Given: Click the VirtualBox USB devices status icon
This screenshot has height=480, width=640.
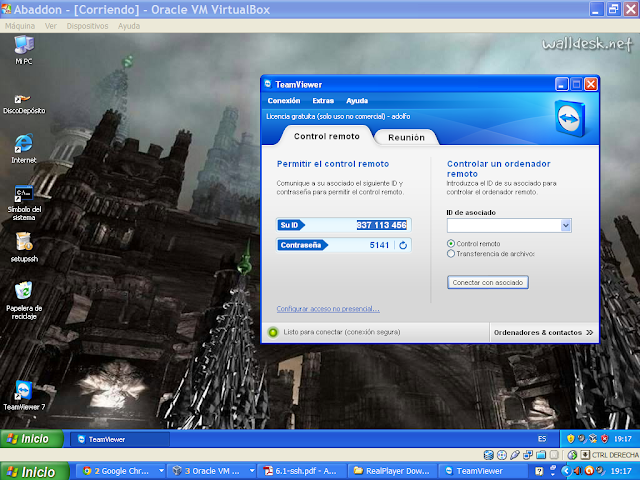Looking at the screenshot, I should click(515, 455).
